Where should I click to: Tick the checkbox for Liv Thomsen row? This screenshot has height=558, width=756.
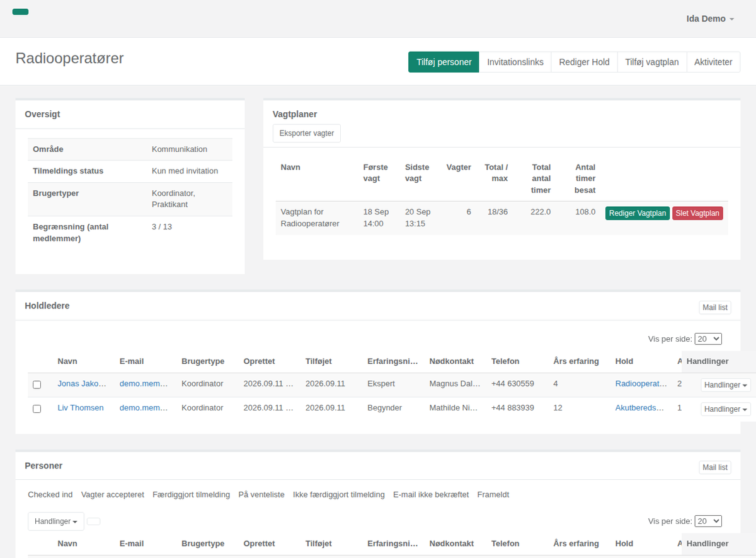(37, 409)
